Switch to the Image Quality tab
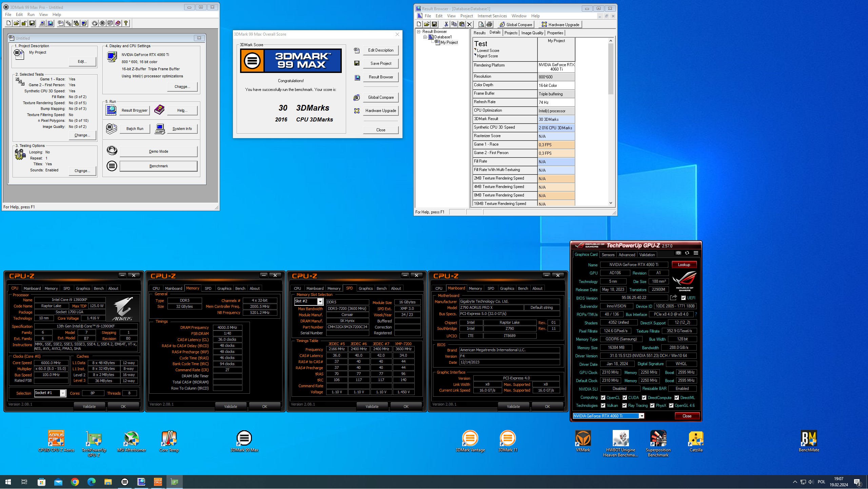868x489 pixels. pos(532,33)
